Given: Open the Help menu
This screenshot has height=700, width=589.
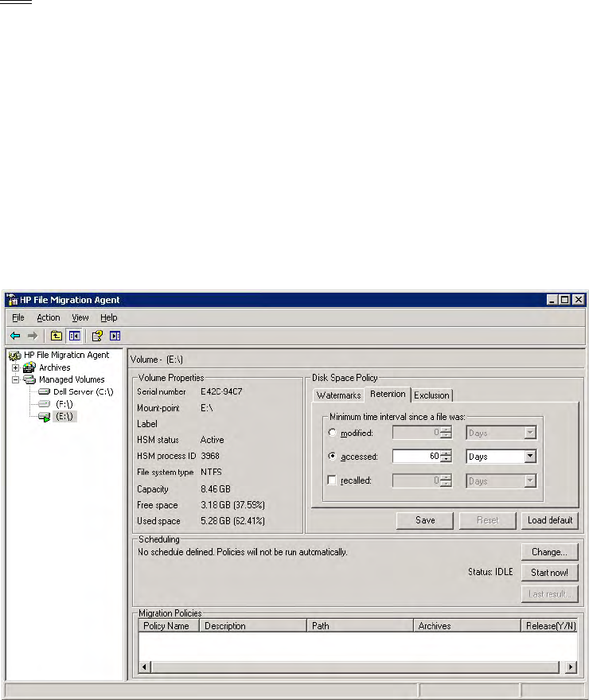Looking at the screenshot, I should 108,317.
